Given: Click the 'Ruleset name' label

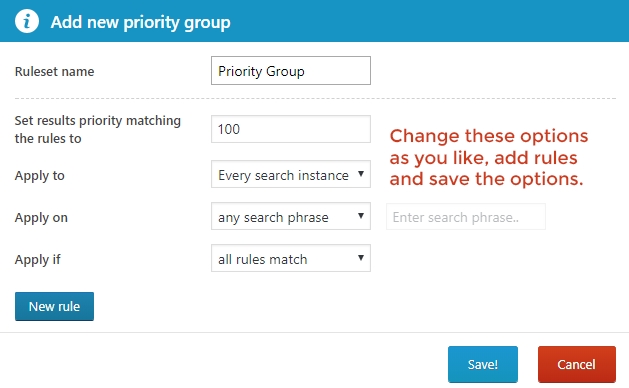Looking at the screenshot, I should coord(55,71).
